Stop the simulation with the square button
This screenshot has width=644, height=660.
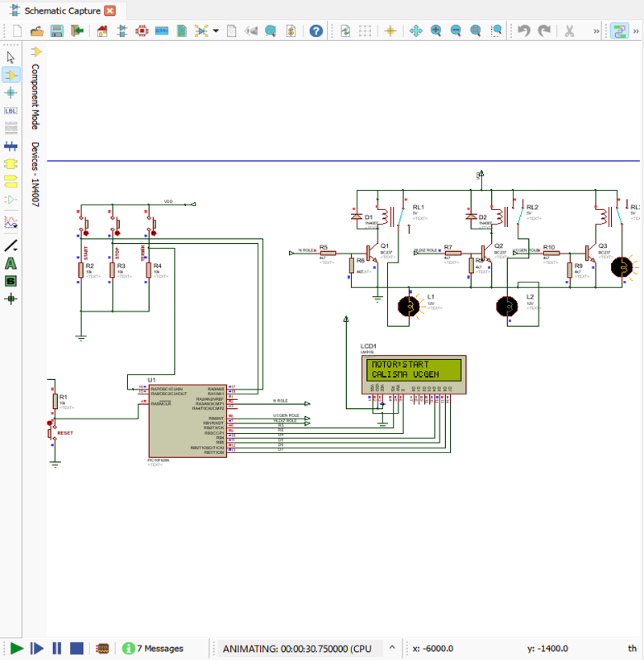tap(76, 648)
